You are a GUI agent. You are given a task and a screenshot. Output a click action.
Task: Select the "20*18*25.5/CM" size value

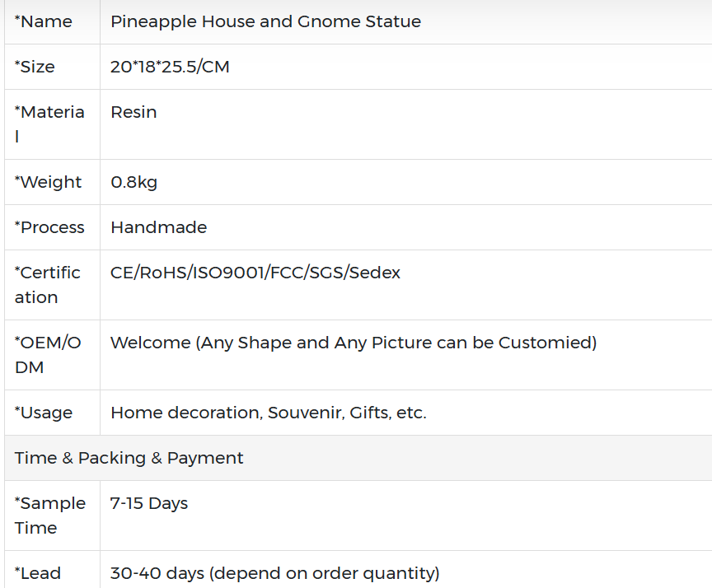coord(170,68)
